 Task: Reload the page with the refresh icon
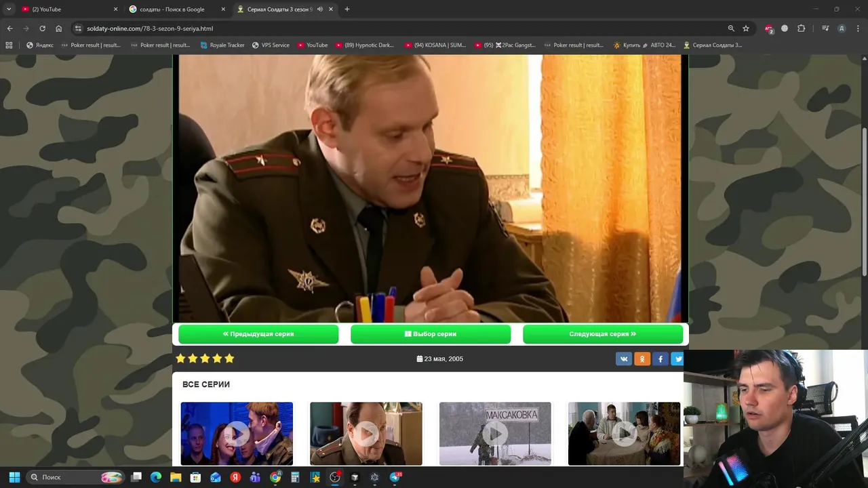pyautogui.click(x=42, y=28)
